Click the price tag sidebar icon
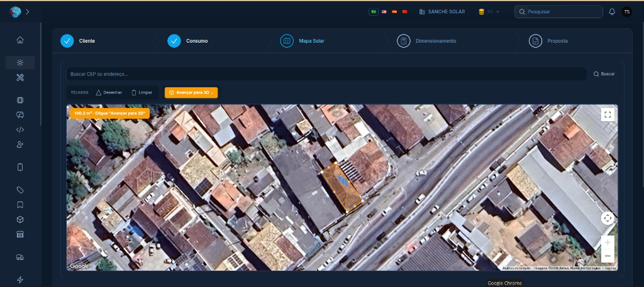Screen dimensions: 644x287 pos(20,190)
